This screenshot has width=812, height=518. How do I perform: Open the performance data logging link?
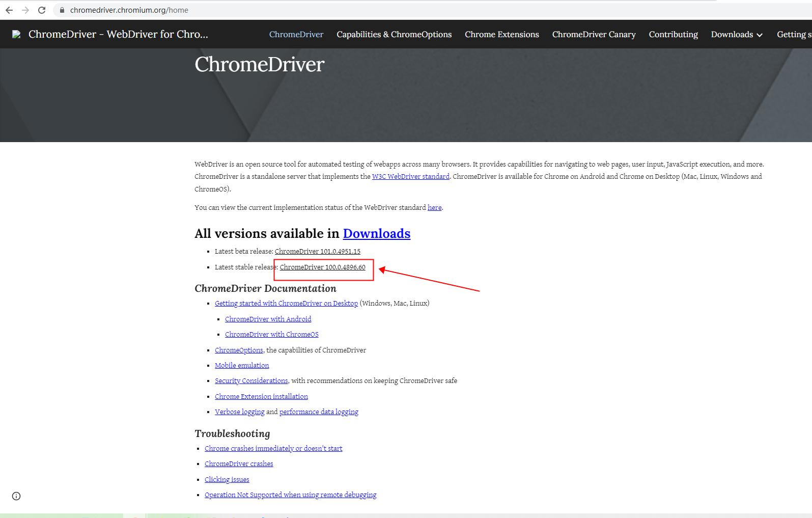pos(319,412)
